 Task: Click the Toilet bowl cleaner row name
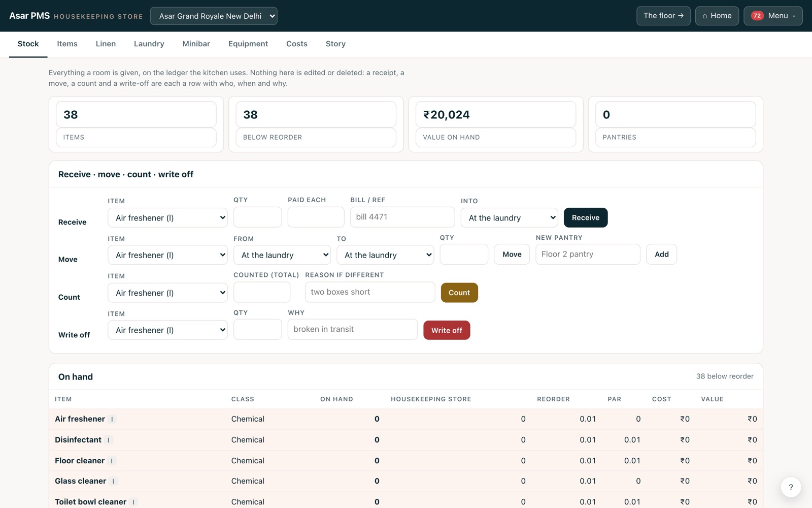point(90,502)
